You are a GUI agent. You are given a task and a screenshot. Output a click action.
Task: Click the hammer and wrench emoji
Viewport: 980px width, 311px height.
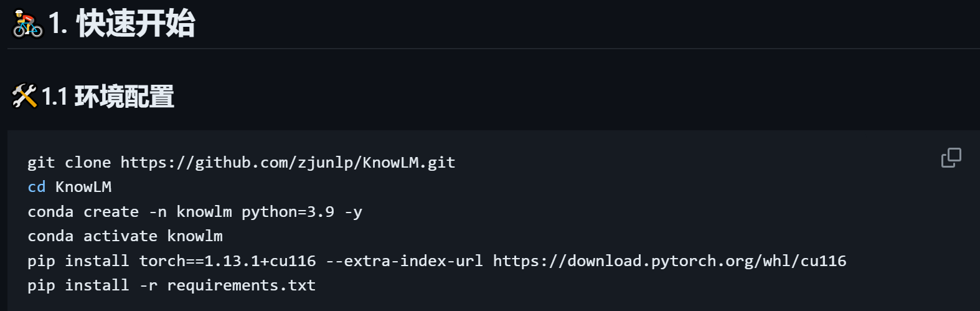(x=25, y=97)
